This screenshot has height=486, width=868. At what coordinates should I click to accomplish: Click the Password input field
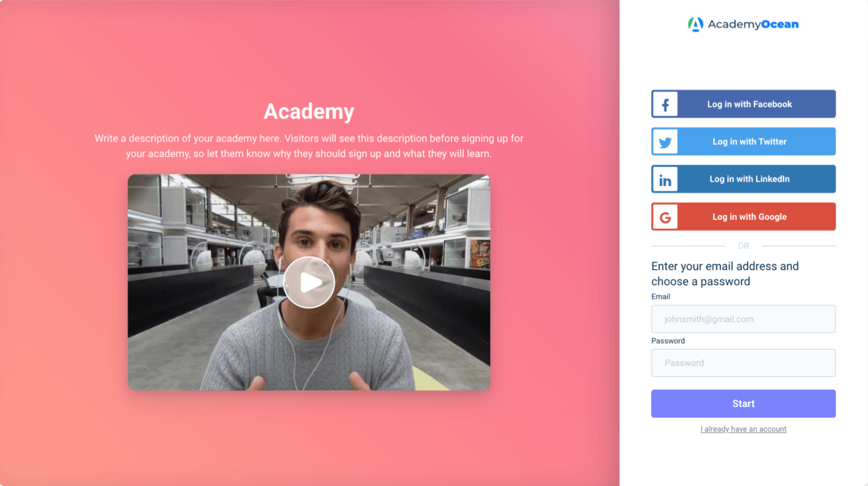coord(743,363)
